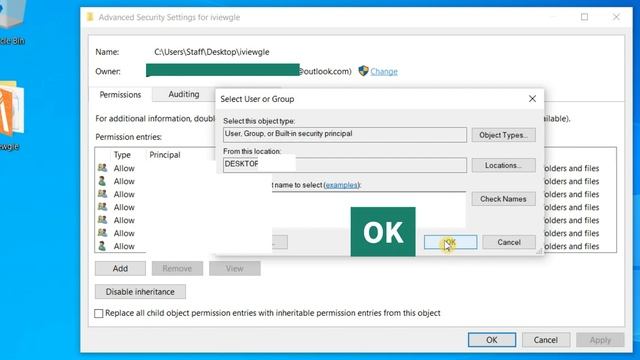Click the View button
Viewport: 640px width, 360px height.
tap(235, 269)
